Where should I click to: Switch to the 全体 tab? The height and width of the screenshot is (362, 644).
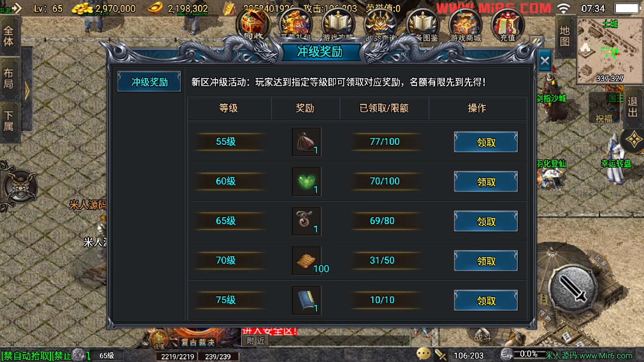(9, 36)
